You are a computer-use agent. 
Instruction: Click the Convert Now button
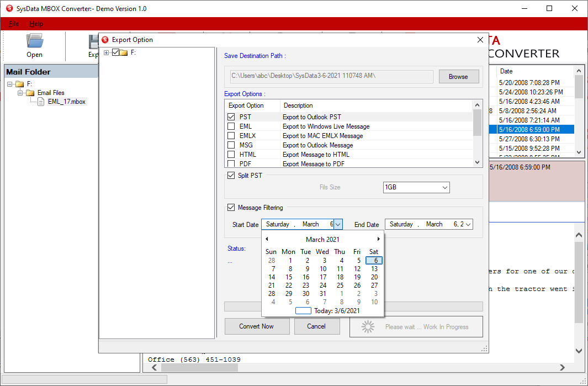(x=257, y=326)
